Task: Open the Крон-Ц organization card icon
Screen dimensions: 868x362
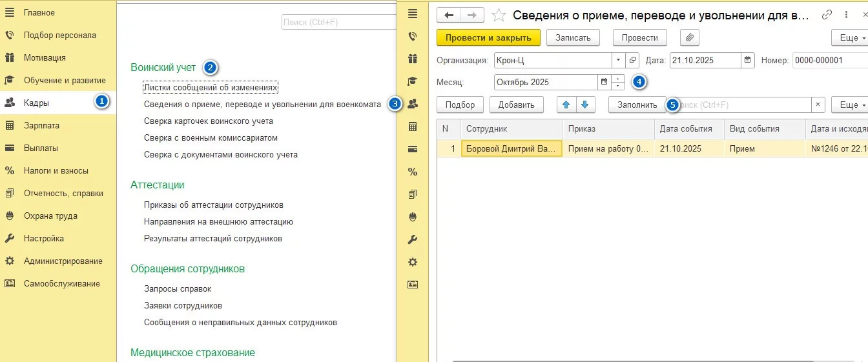Action: [x=632, y=60]
